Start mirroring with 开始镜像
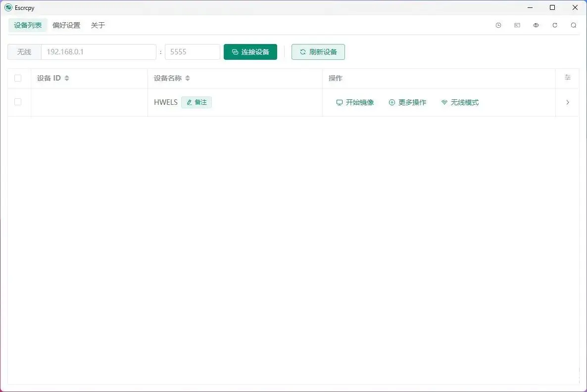This screenshot has width=587, height=392. tap(355, 102)
